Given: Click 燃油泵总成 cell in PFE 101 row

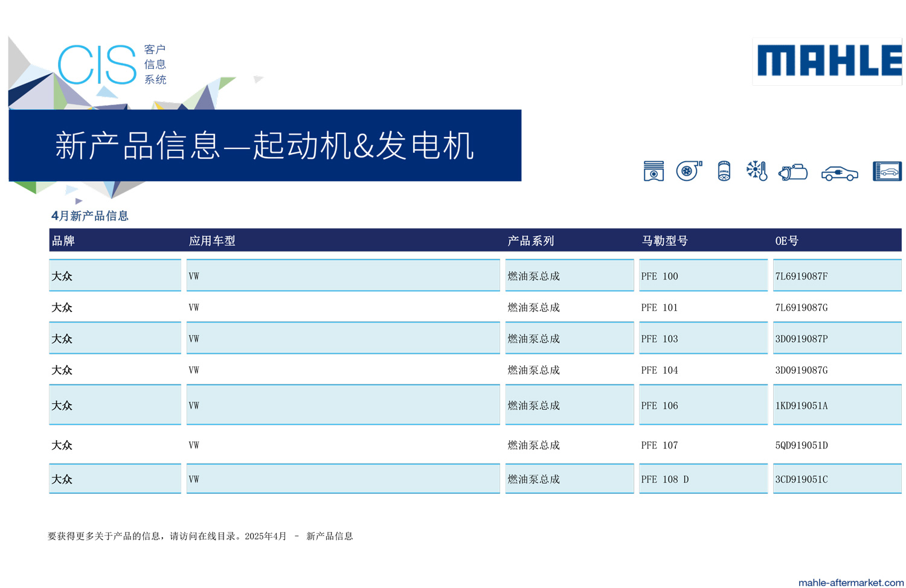Looking at the screenshot, I should coord(570,307).
